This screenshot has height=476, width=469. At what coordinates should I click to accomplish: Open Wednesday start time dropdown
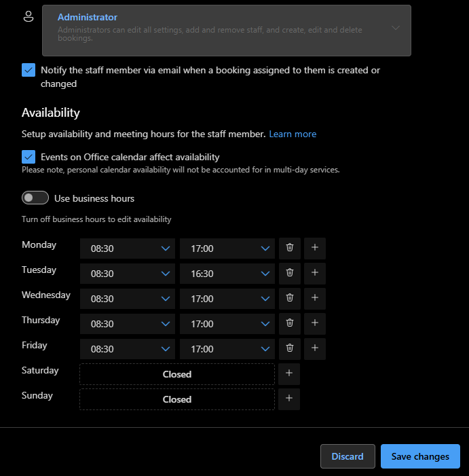128,299
